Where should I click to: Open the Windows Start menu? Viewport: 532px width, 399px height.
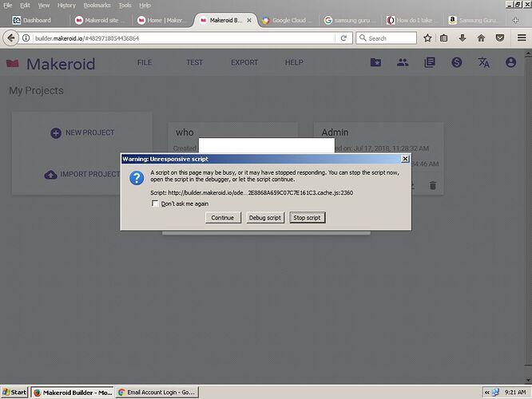(14, 393)
